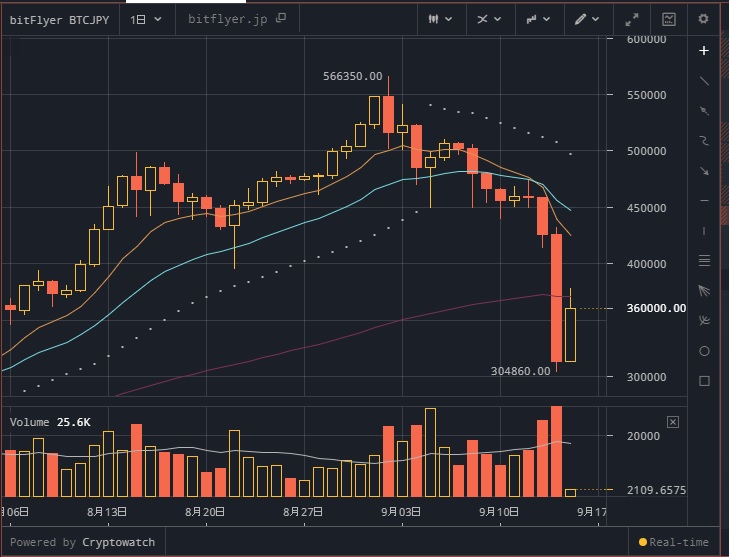This screenshot has width=729, height=557.
Task: Click the 360000.00 current price label
Action: click(656, 308)
